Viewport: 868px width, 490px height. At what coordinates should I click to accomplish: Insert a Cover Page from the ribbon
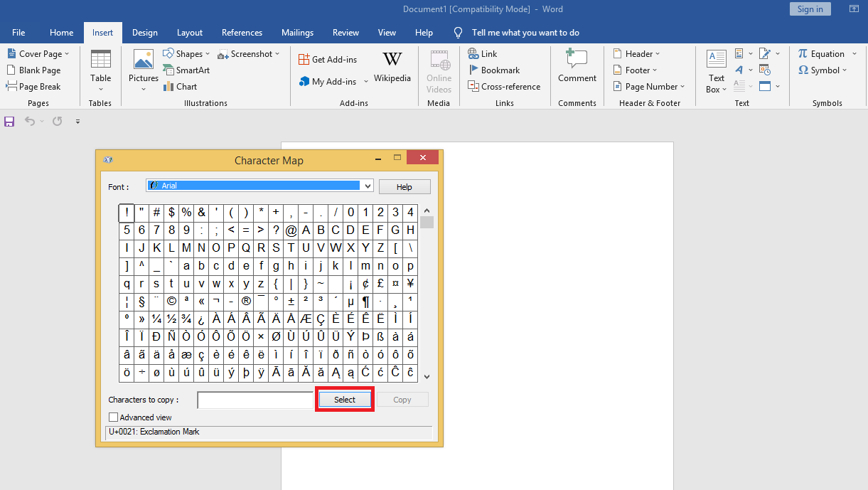[x=38, y=54]
